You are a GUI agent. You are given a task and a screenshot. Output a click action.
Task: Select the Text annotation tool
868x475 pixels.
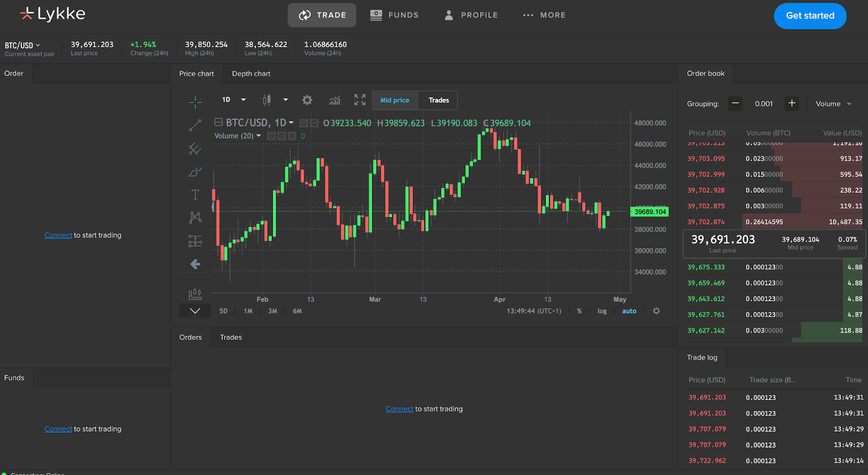[195, 195]
